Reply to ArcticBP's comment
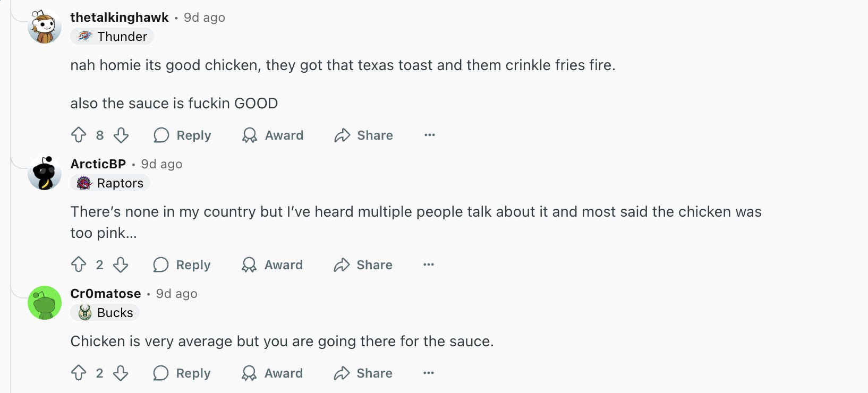868x393 pixels. coord(182,264)
